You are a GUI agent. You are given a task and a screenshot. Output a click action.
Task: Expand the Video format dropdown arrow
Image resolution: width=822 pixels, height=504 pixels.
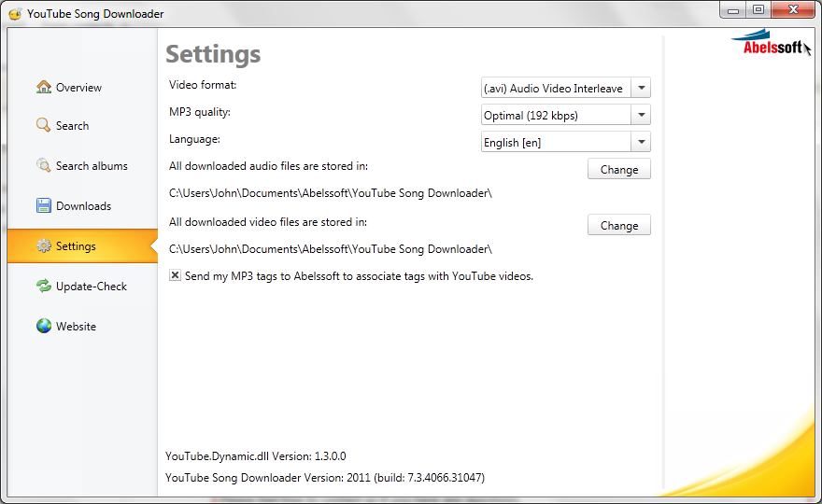click(641, 88)
